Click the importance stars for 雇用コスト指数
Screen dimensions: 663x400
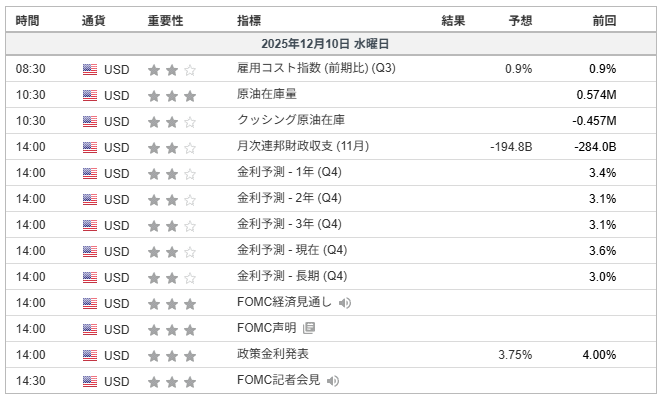pyautogui.click(x=172, y=70)
